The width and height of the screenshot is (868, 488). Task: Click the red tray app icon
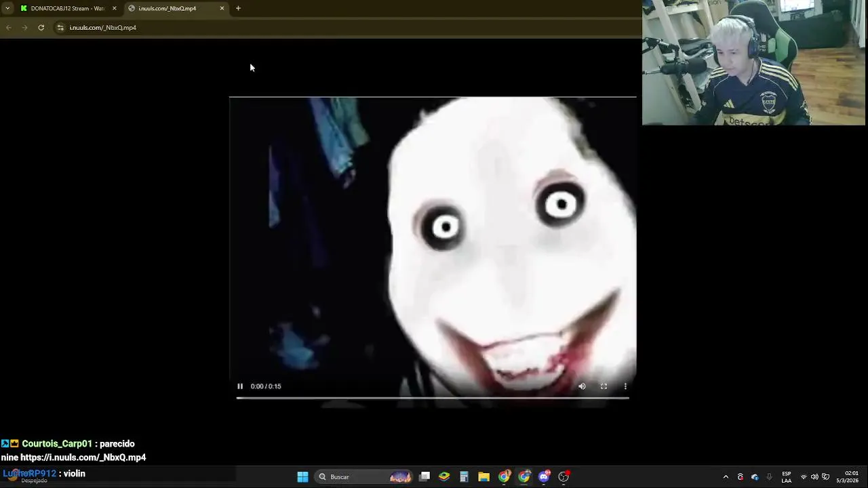741,477
